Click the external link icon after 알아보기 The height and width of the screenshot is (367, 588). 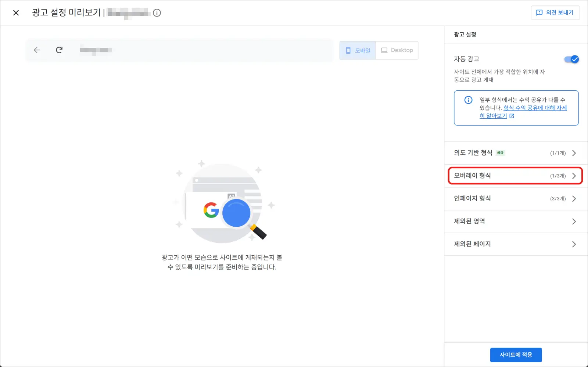coord(512,116)
